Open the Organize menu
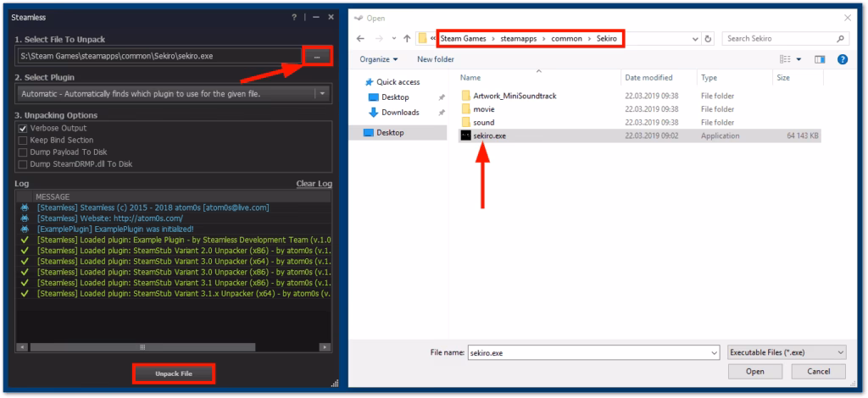 coord(379,59)
